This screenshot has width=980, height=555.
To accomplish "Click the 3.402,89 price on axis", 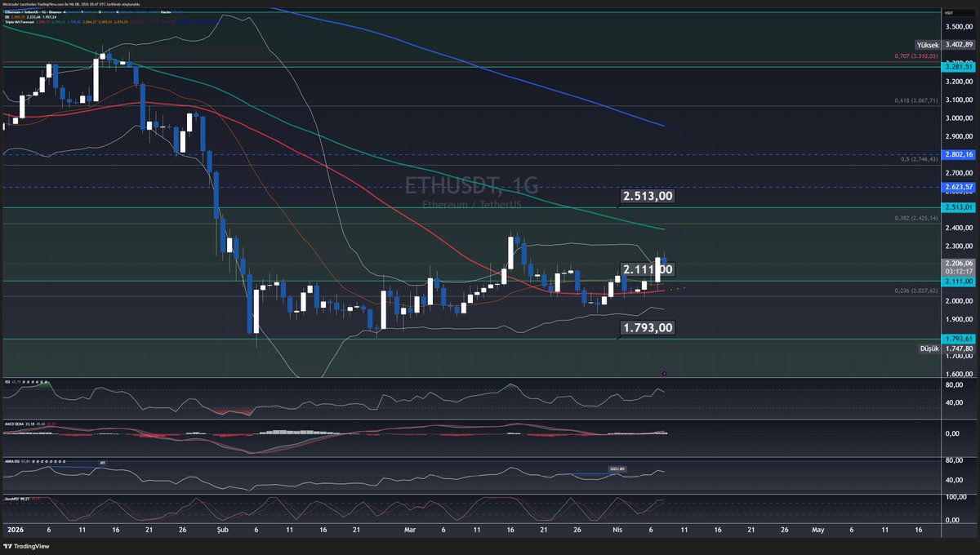I will 959,46.
